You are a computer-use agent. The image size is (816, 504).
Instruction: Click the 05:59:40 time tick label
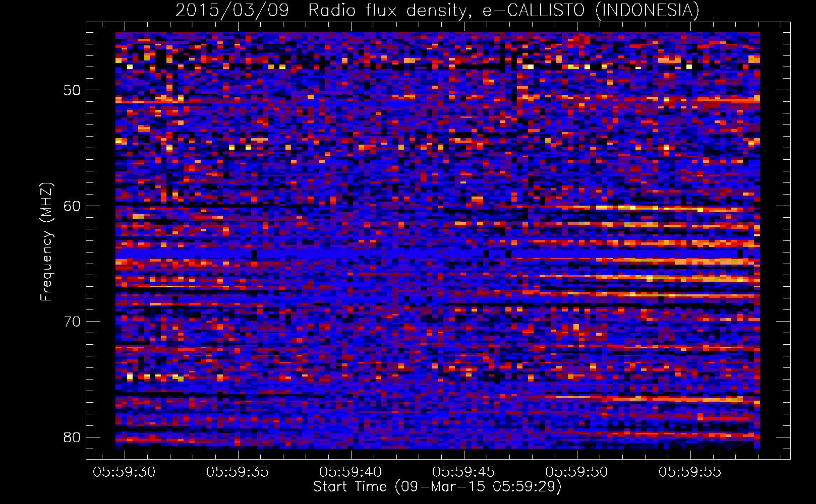click(x=351, y=472)
